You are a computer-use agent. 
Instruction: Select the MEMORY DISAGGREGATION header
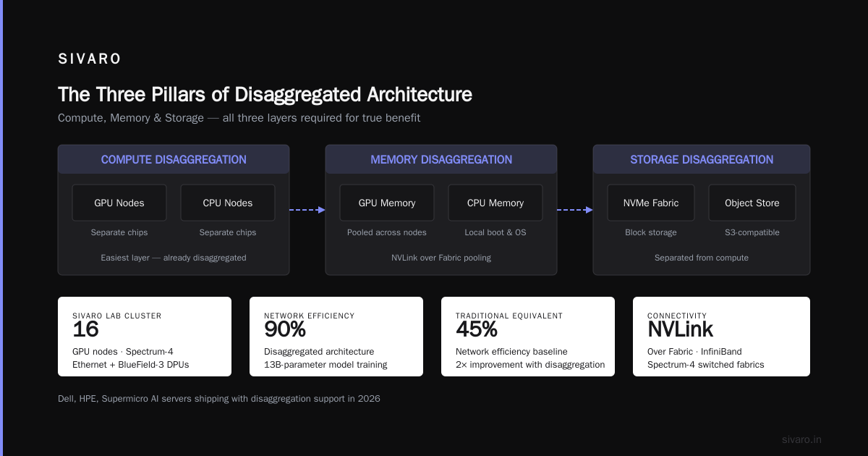coord(441,159)
